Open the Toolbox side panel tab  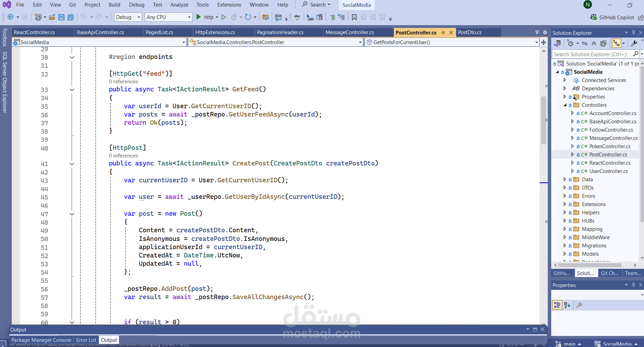5,37
